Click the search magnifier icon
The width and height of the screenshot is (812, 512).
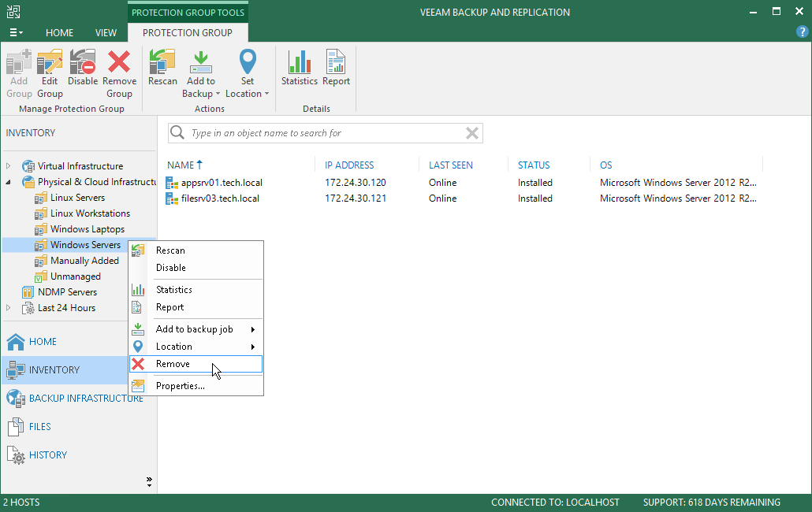point(177,133)
